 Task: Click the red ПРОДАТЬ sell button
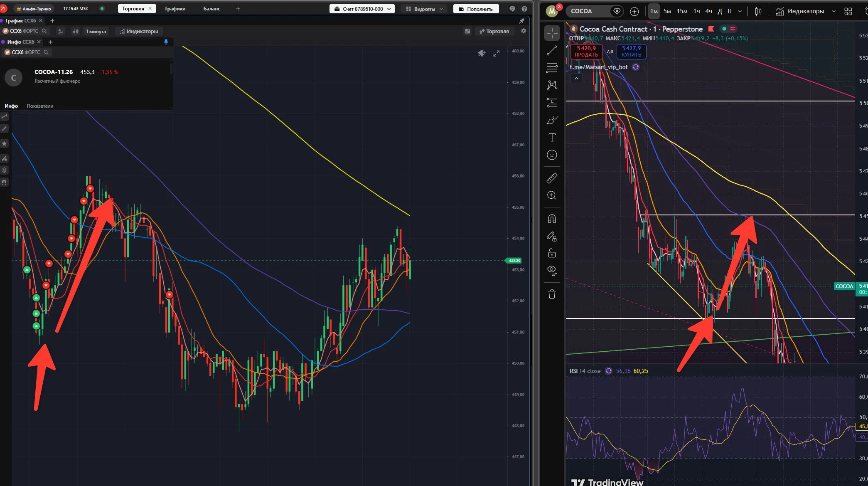[586, 52]
